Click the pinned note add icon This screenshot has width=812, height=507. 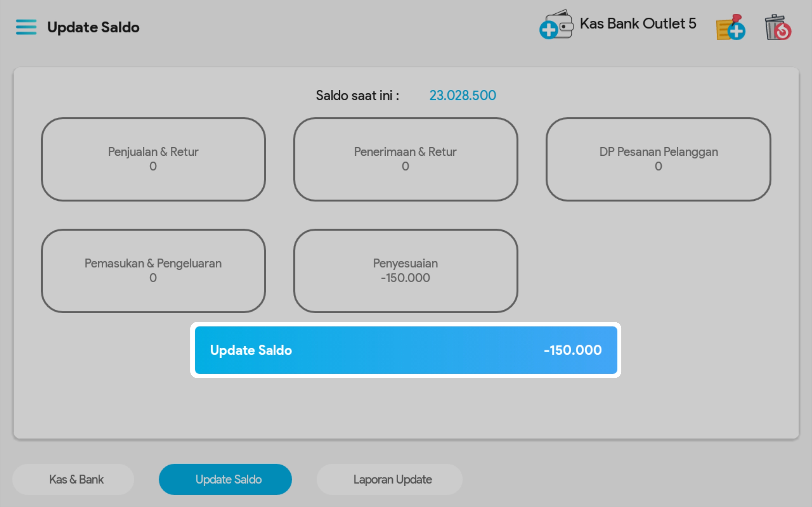point(731,27)
